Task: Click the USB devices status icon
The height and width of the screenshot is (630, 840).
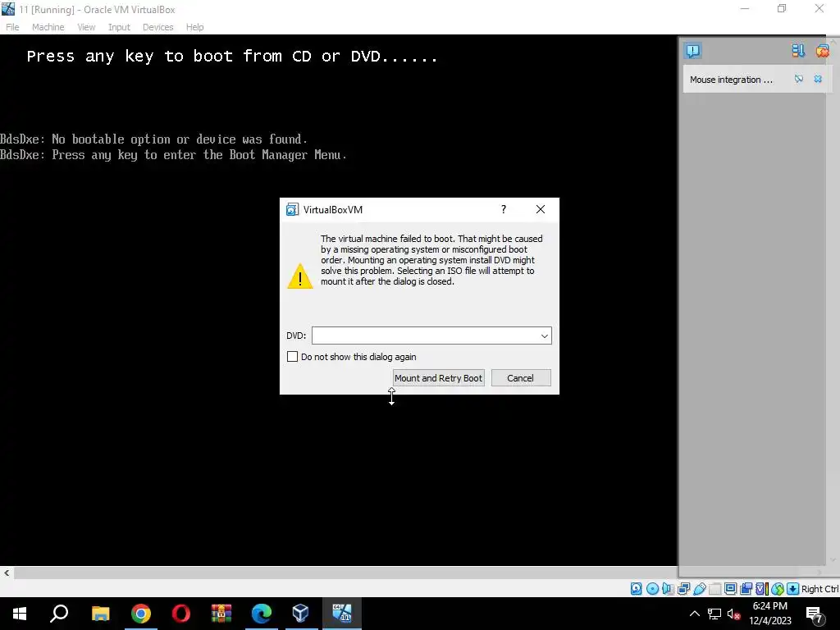Action: [699, 589]
